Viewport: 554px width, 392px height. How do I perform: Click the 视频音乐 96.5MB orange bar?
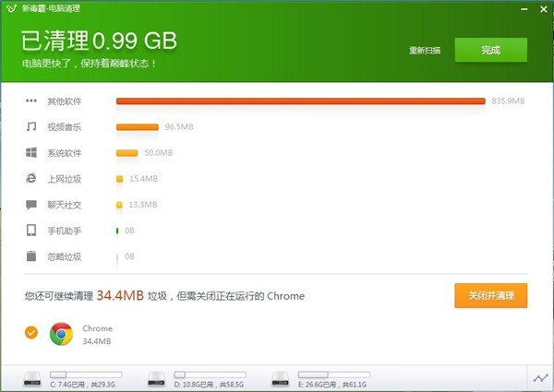(x=138, y=126)
